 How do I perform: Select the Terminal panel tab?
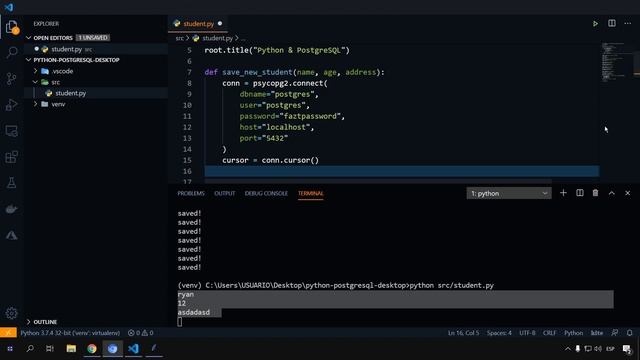pyautogui.click(x=311, y=193)
